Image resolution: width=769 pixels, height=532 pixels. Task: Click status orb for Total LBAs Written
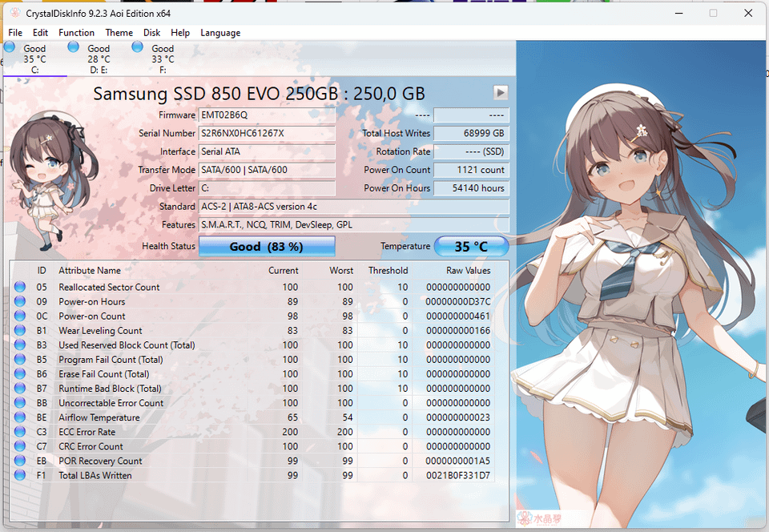pos(19,474)
